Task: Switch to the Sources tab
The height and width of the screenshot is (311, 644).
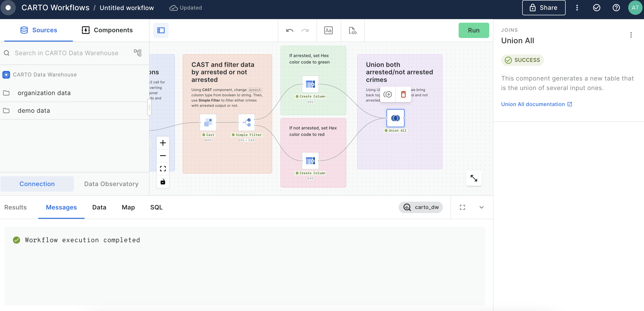Action: (39, 30)
